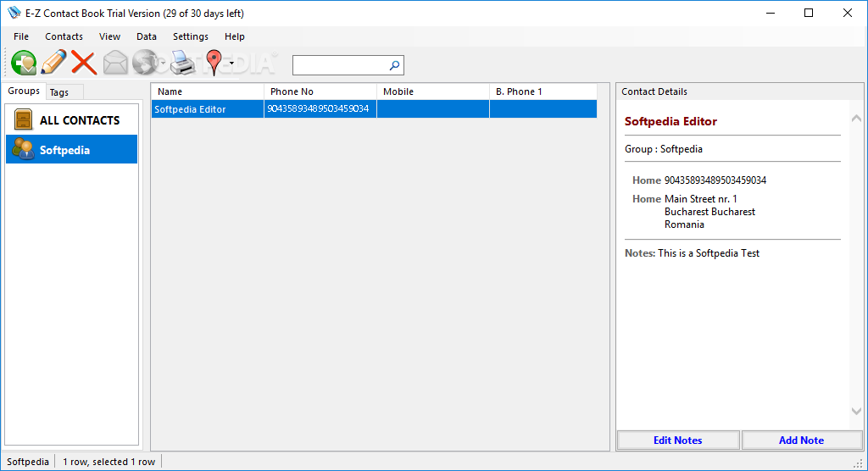The width and height of the screenshot is (868, 471).
Task: Click the Group : Softpedia text
Action: click(x=664, y=149)
